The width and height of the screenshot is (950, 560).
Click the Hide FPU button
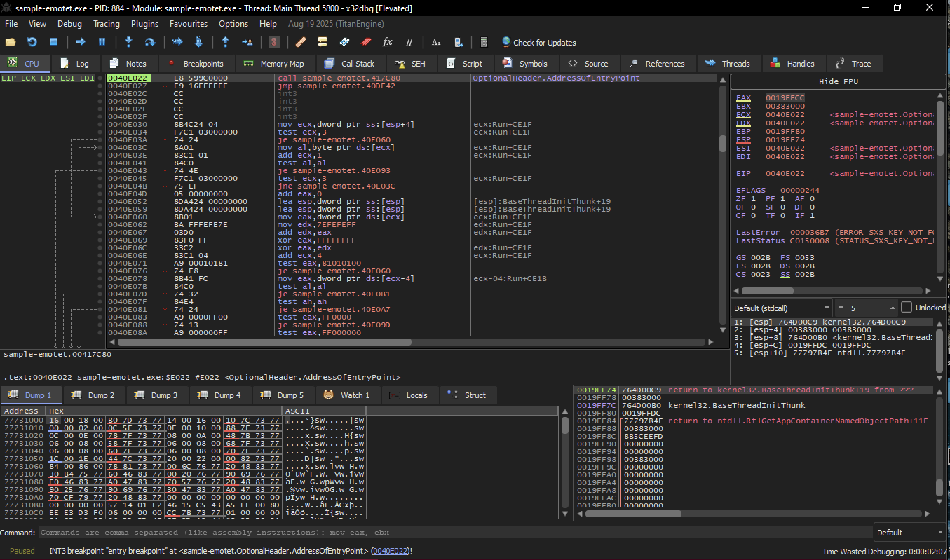(838, 82)
